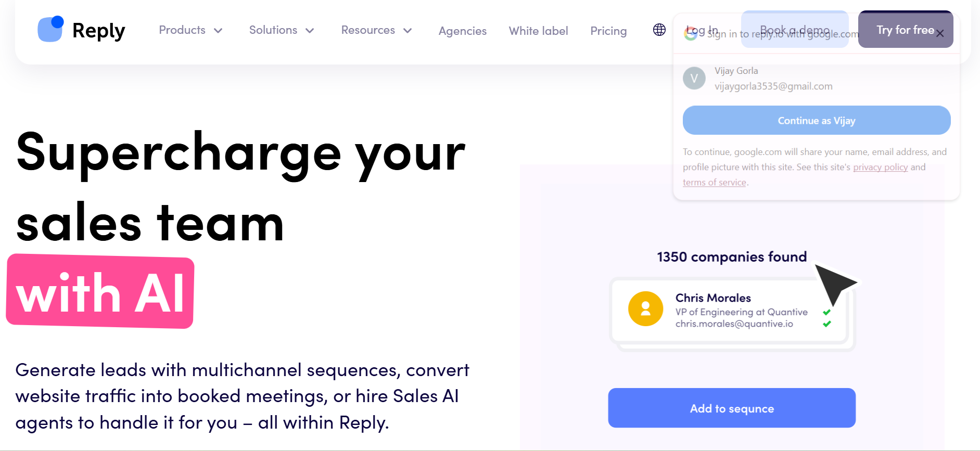Navigate to the Pricing page
The image size is (980, 451).
tap(608, 31)
